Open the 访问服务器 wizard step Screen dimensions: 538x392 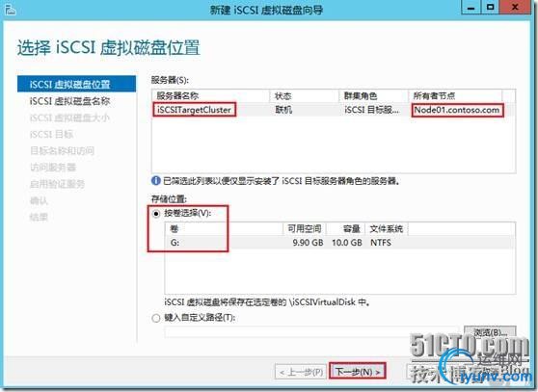(53, 168)
